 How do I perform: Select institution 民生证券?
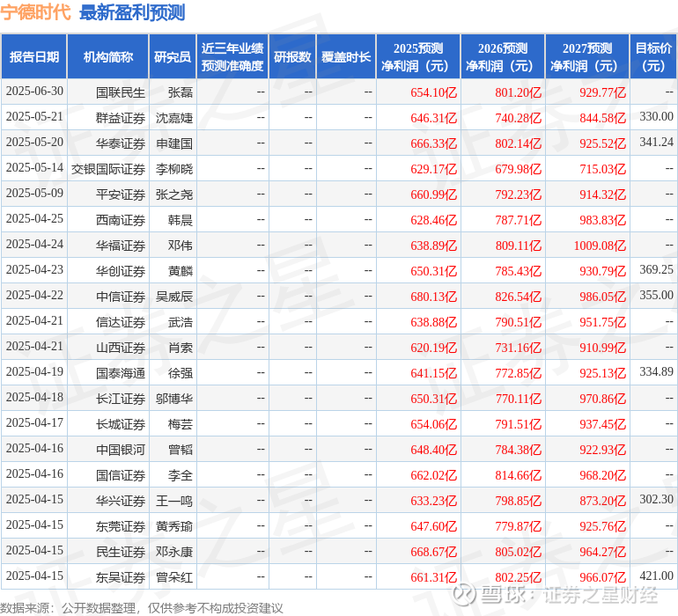coord(121,552)
